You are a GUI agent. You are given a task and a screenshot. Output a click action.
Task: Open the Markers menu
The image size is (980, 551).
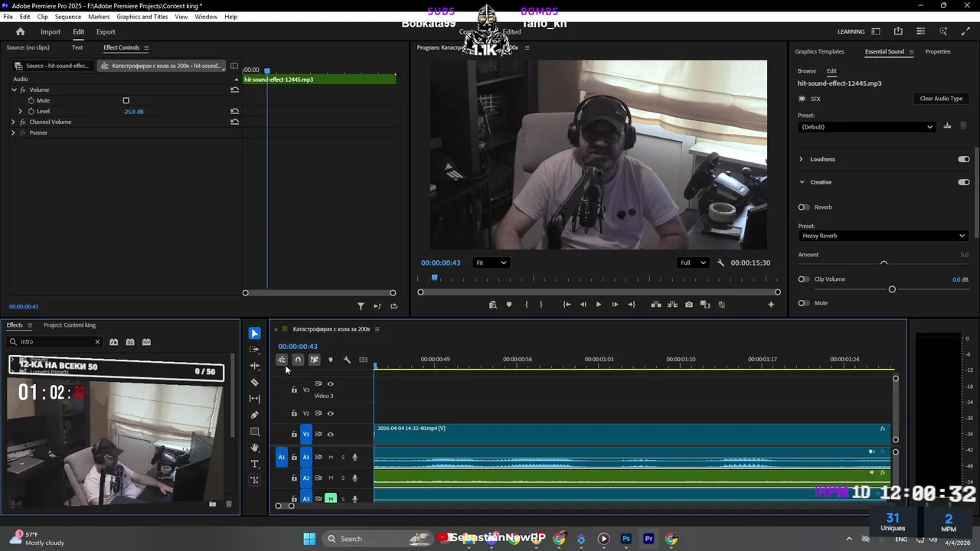point(99,17)
